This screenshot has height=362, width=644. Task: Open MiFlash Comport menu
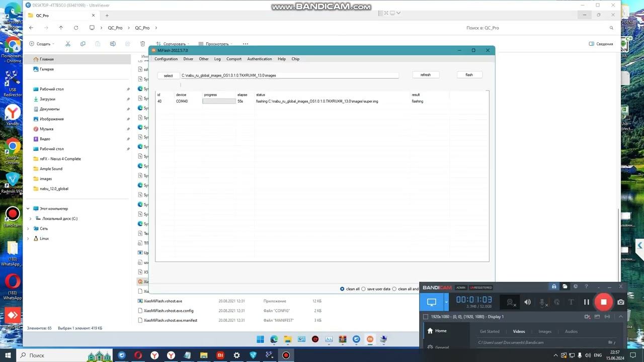[234, 59]
